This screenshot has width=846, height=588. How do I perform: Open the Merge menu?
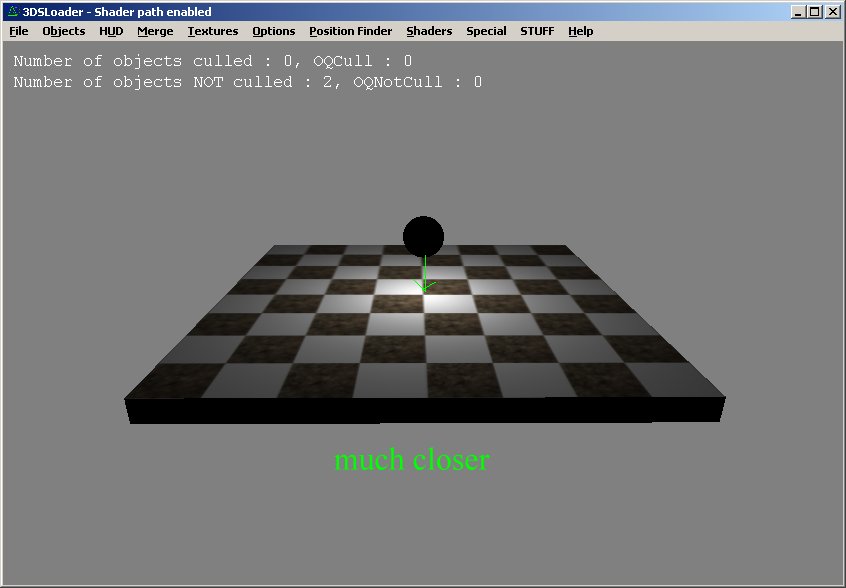pos(155,31)
